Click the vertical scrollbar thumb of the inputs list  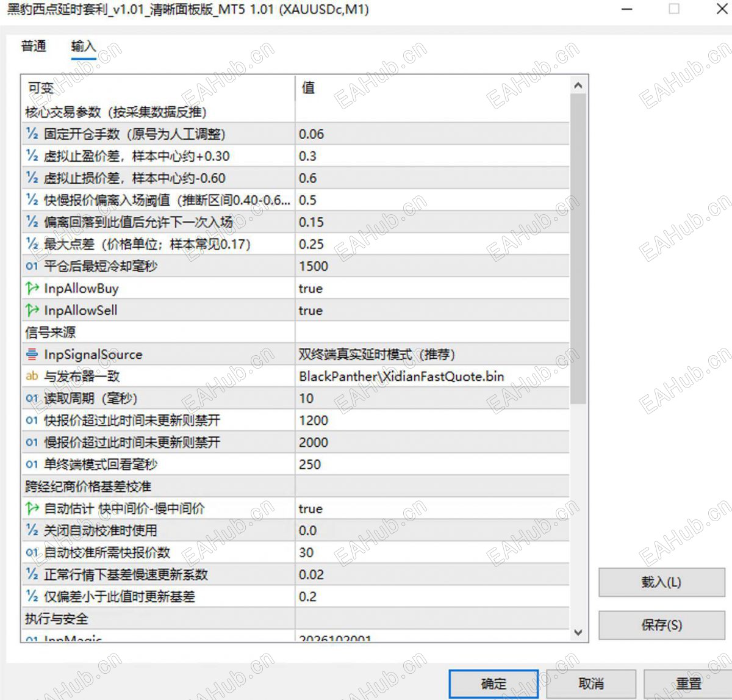(578, 249)
